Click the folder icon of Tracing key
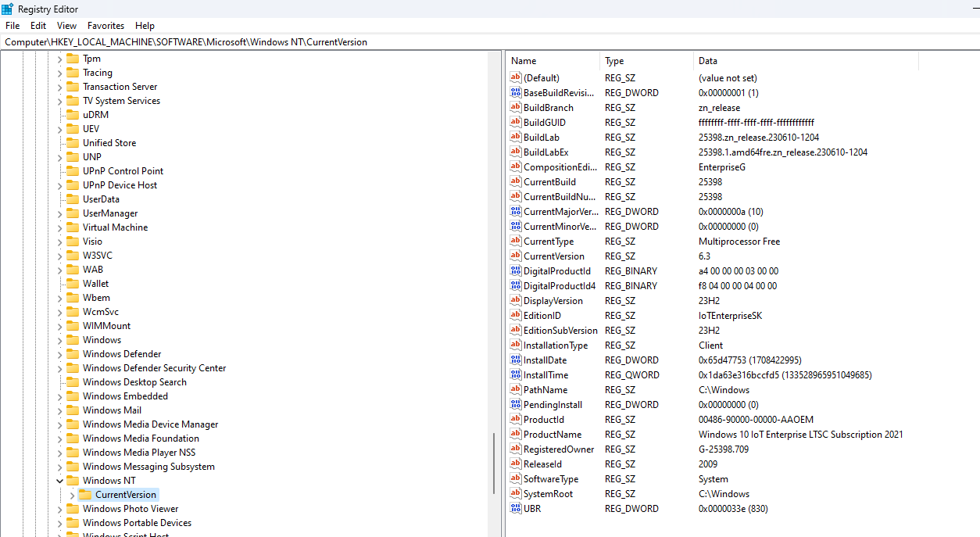Image resolution: width=980 pixels, height=537 pixels. [73, 73]
